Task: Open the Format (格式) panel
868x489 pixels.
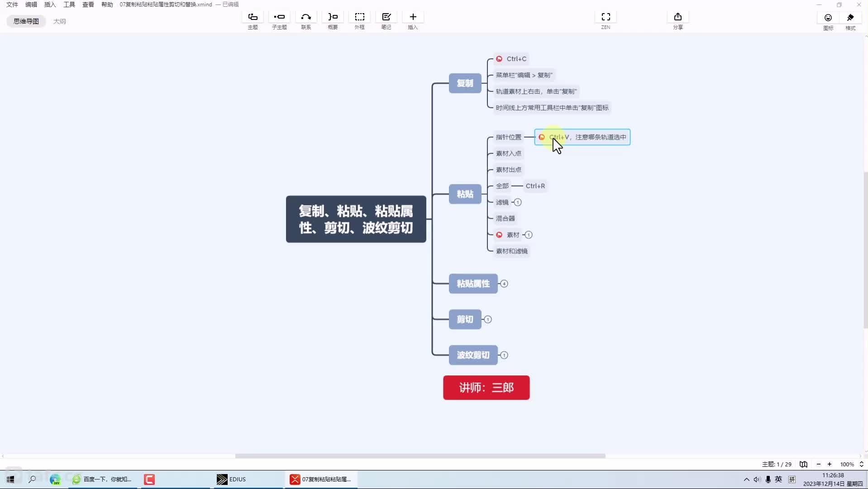Action: [850, 18]
